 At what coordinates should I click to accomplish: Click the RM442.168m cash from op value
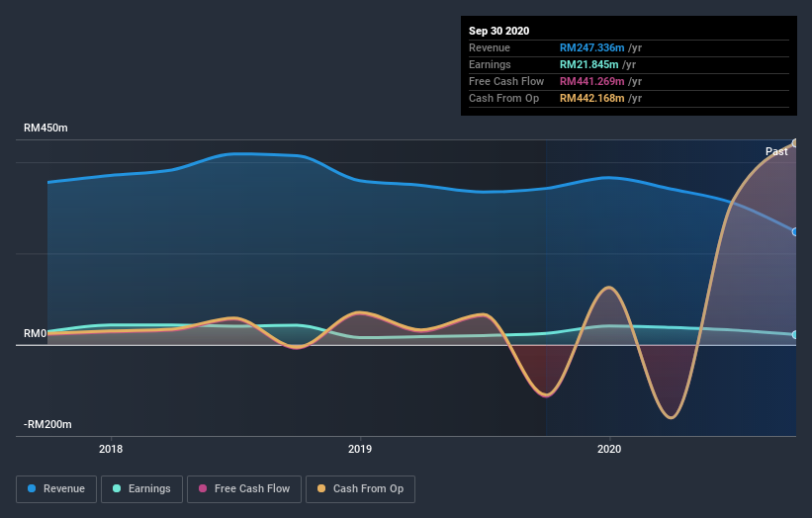(x=591, y=98)
